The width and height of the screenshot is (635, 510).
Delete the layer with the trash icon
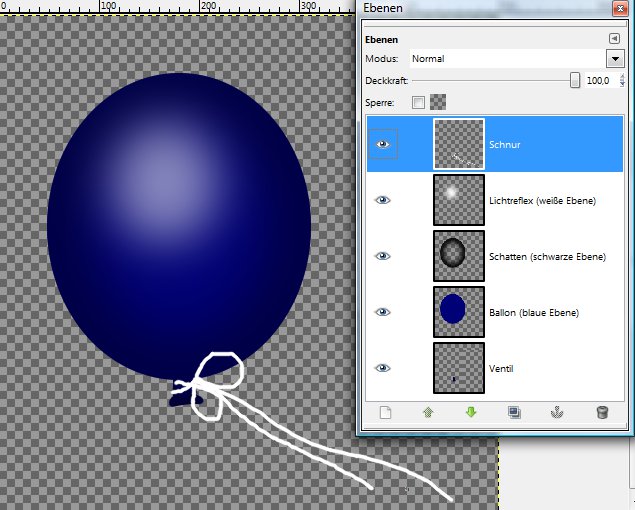pos(601,411)
